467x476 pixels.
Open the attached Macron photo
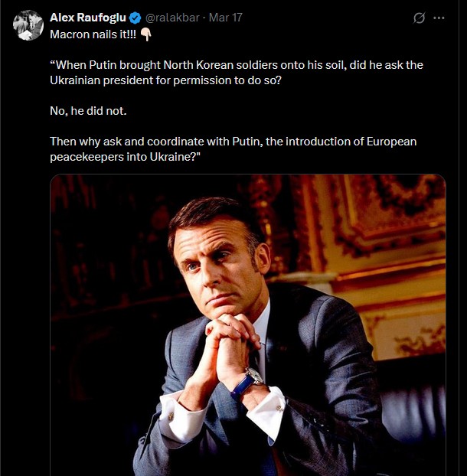[248, 324]
